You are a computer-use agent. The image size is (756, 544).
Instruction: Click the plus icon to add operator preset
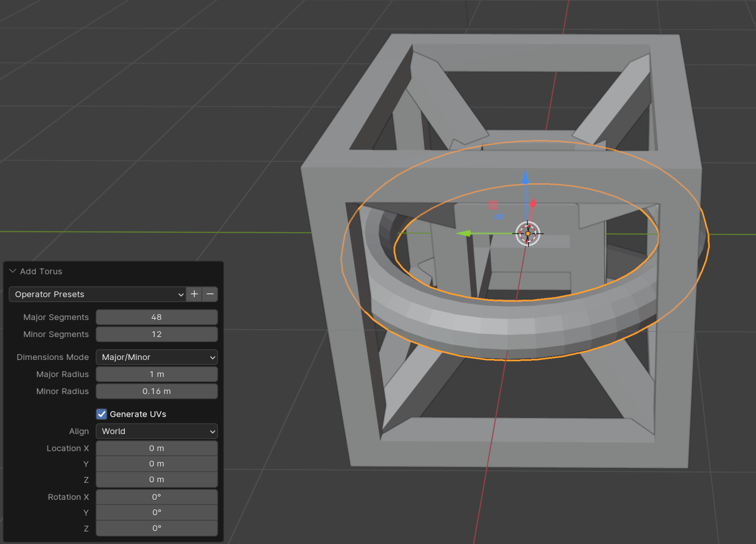coord(194,294)
